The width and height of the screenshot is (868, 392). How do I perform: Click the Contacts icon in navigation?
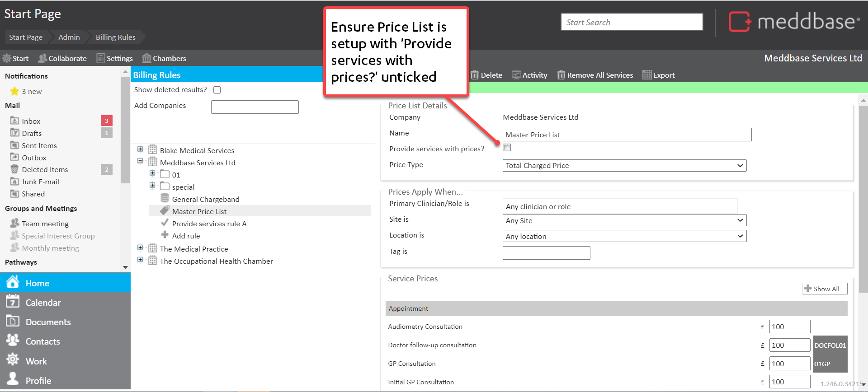pos(13,341)
